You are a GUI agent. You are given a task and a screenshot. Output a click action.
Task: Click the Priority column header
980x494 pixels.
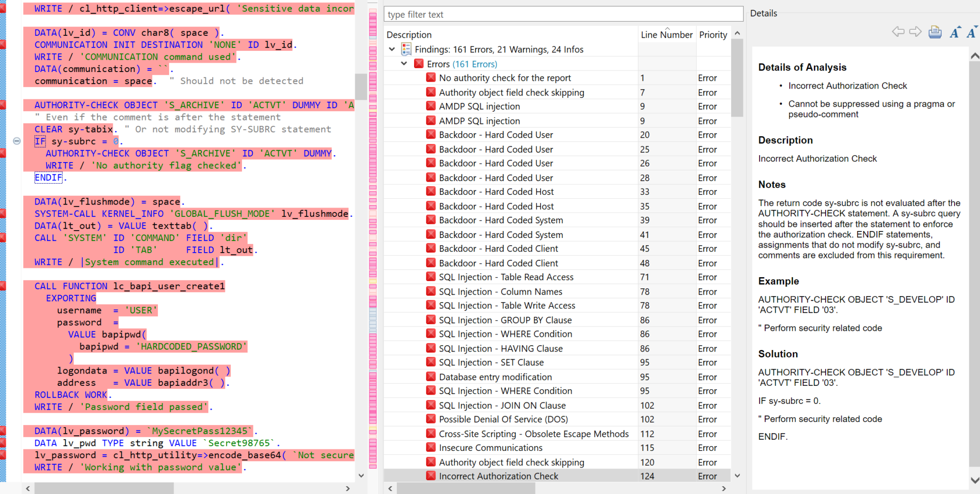713,35
